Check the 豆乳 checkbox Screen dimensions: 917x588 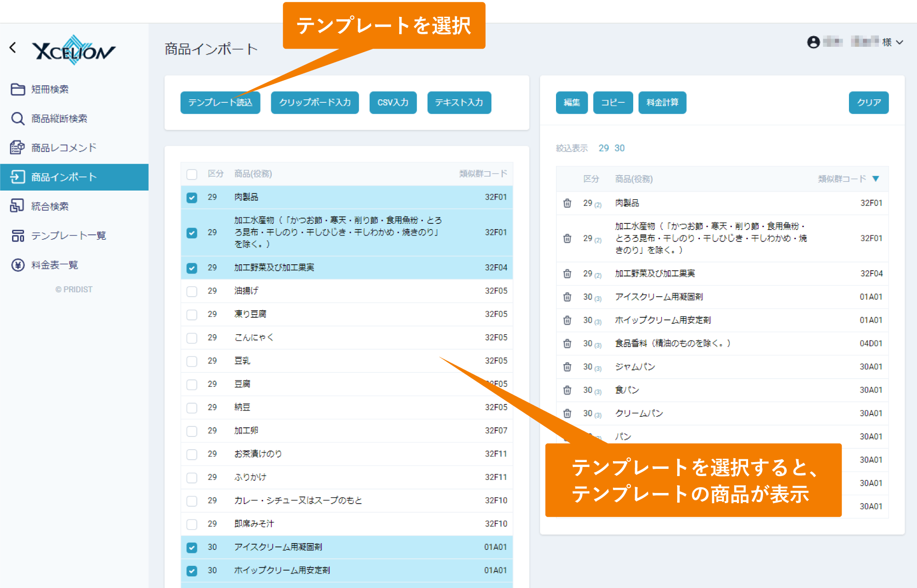coord(192,361)
